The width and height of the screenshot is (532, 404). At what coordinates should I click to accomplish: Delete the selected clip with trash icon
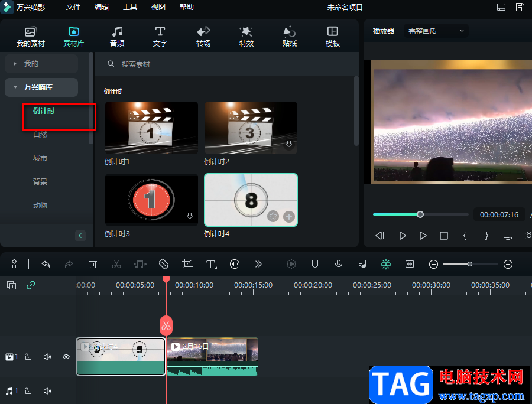click(x=93, y=264)
